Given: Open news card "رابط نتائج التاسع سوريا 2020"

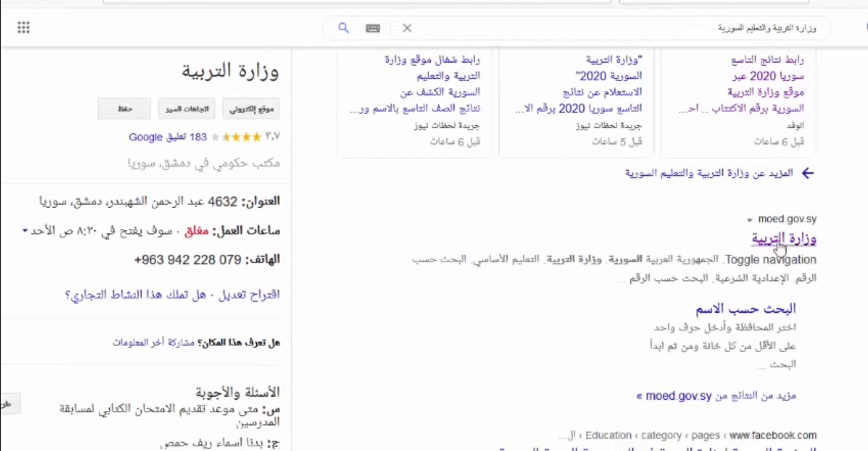Looking at the screenshot, I should (x=742, y=84).
